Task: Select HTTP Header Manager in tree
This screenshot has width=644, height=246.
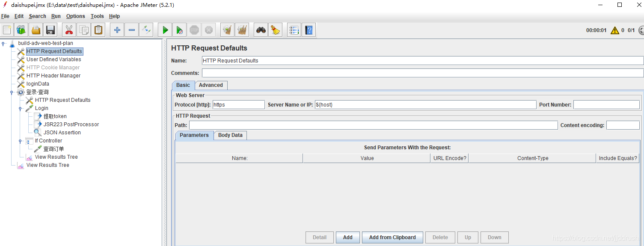Action: (53, 76)
